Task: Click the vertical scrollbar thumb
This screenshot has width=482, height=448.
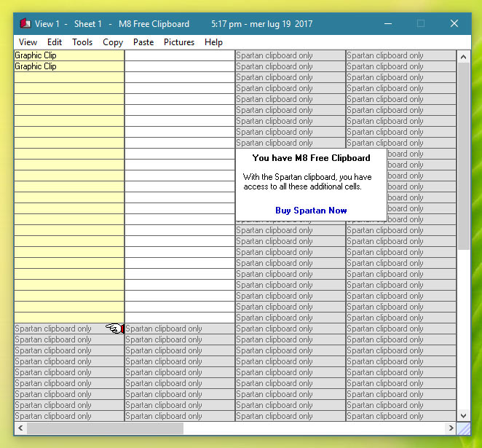Action: click(464, 157)
